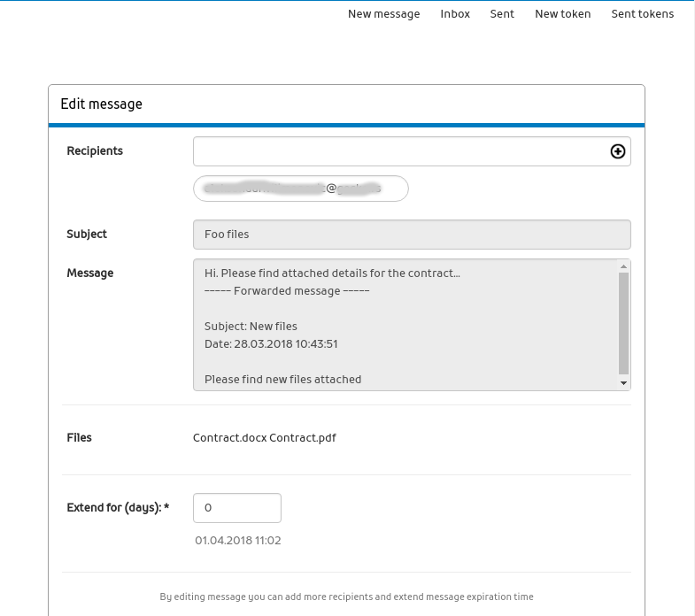
Task: Click the Extend for (days) label
Action: (117, 508)
